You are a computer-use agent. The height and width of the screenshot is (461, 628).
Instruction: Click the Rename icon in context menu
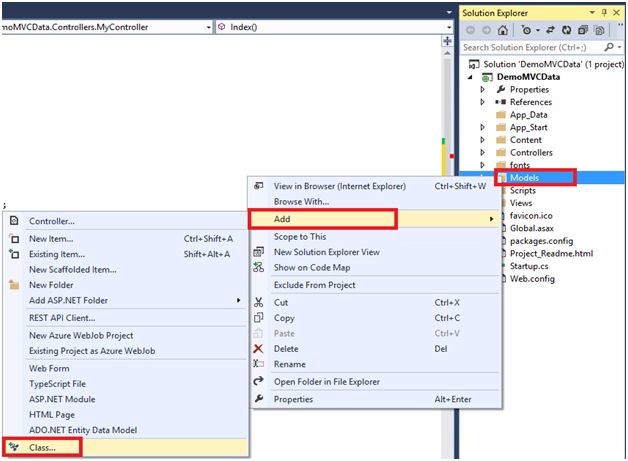[258, 364]
